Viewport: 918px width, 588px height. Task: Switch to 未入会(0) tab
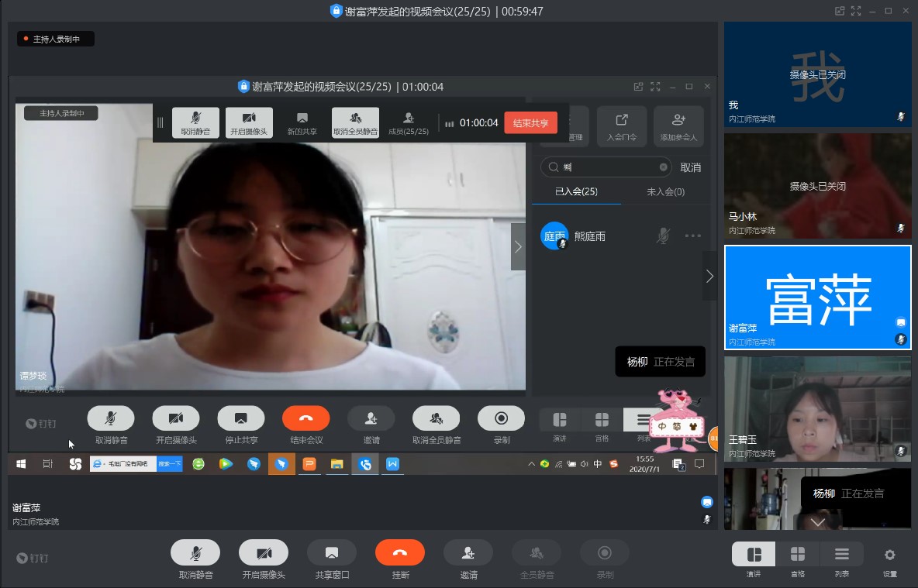(x=666, y=192)
